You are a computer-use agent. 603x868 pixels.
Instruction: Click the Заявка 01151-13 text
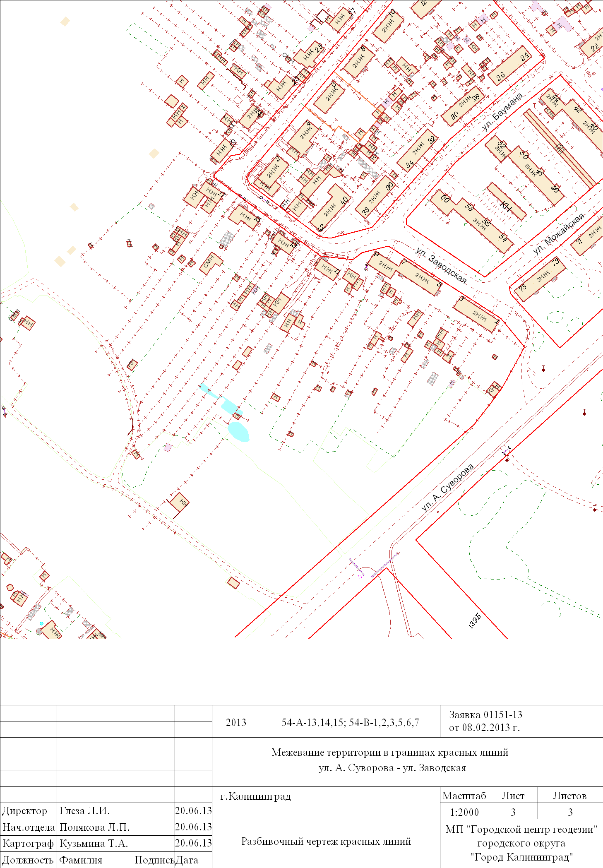pos(485,714)
